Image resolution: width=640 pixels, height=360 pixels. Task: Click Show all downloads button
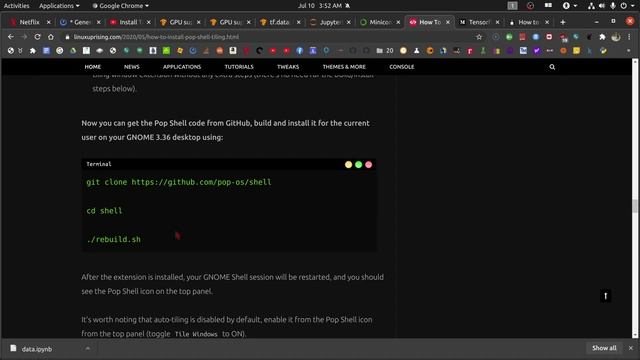(x=604, y=348)
